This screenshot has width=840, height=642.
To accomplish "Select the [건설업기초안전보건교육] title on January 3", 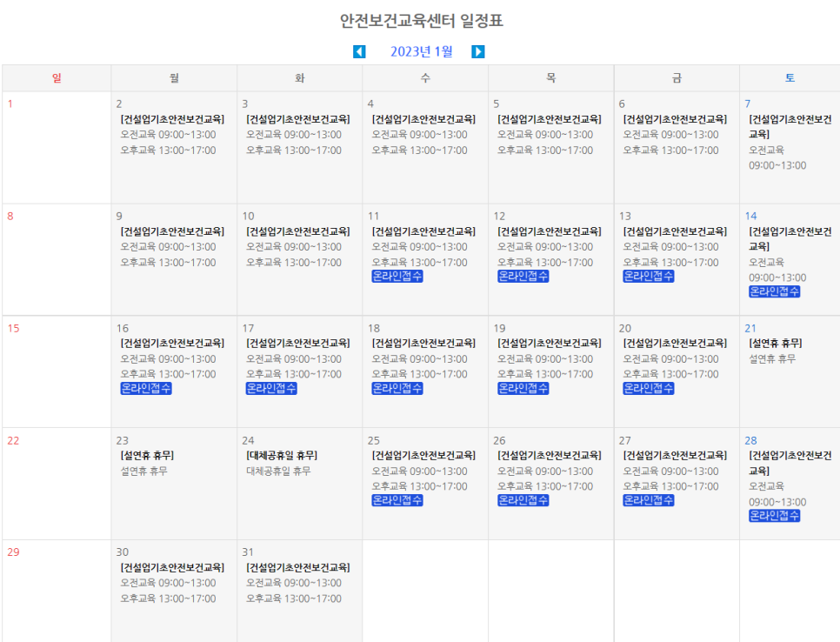I will (298, 119).
